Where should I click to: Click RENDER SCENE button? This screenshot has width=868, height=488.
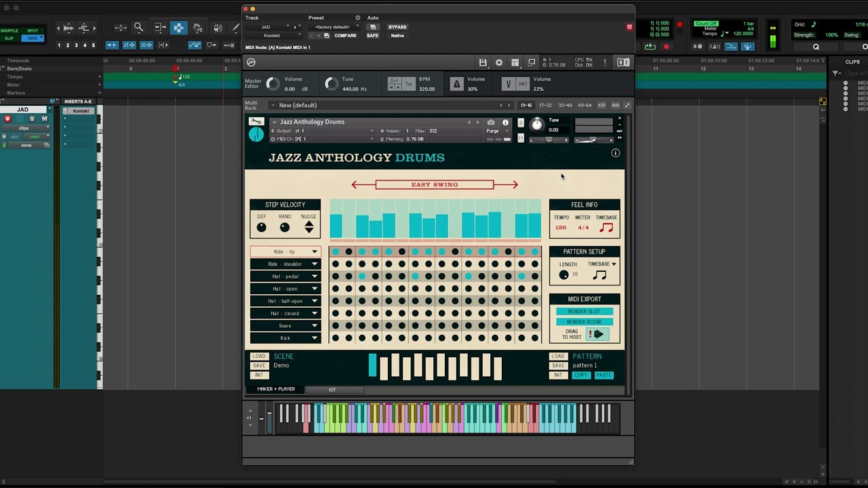(x=584, y=321)
